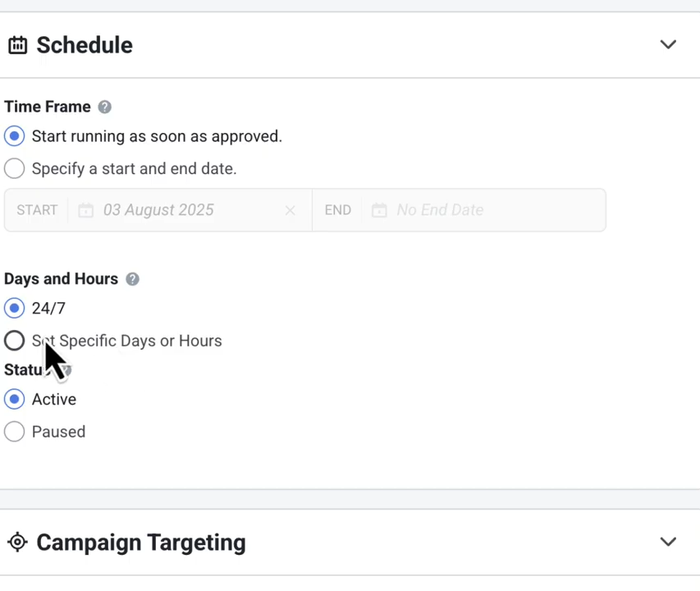Click the Schedule calendar icon
The width and height of the screenshot is (700, 591).
coord(17,45)
